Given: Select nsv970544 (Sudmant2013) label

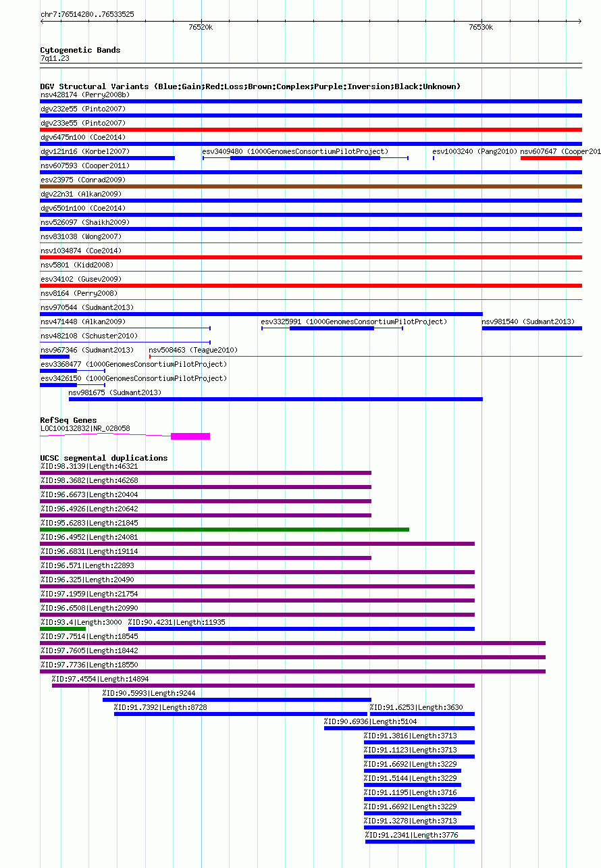Looking at the screenshot, I should click(x=87, y=307).
